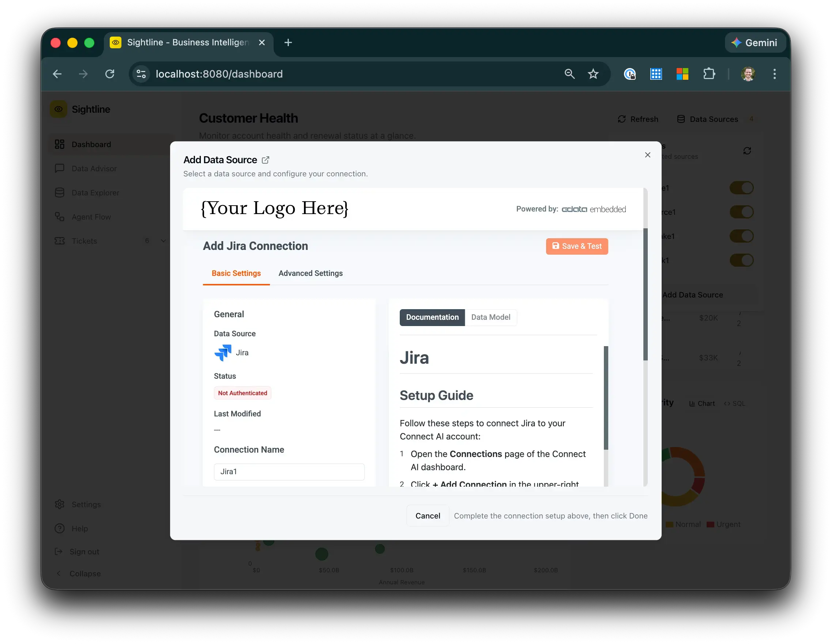
Task: Open the Chrome extensions puzzle icon
Action: click(x=709, y=74)
